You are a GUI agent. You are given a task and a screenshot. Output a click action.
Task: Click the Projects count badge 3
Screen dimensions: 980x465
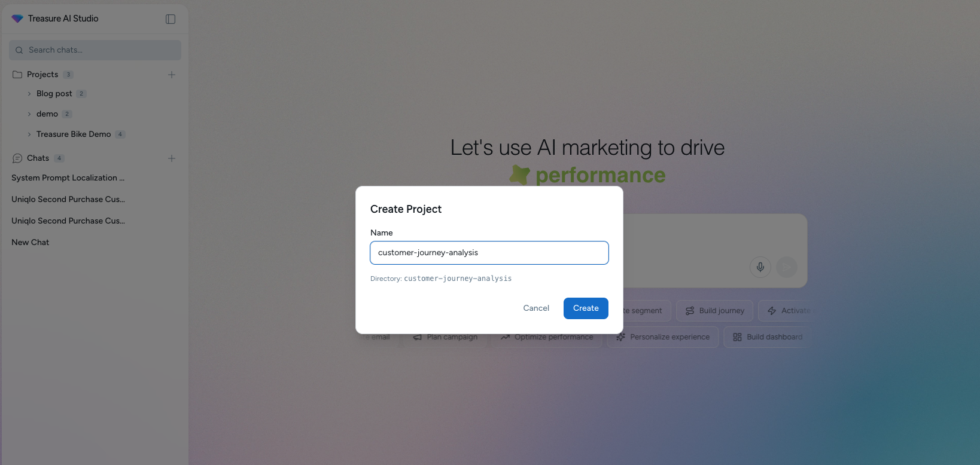68,75
